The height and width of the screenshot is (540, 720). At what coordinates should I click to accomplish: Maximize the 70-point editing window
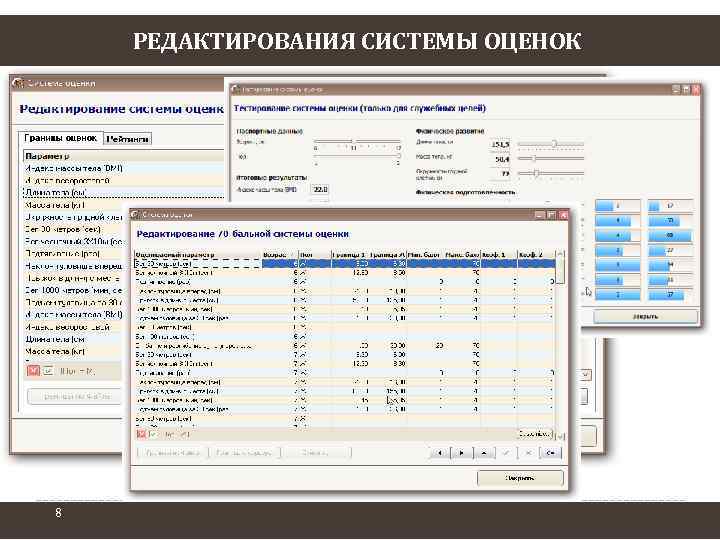pos(551,214)
